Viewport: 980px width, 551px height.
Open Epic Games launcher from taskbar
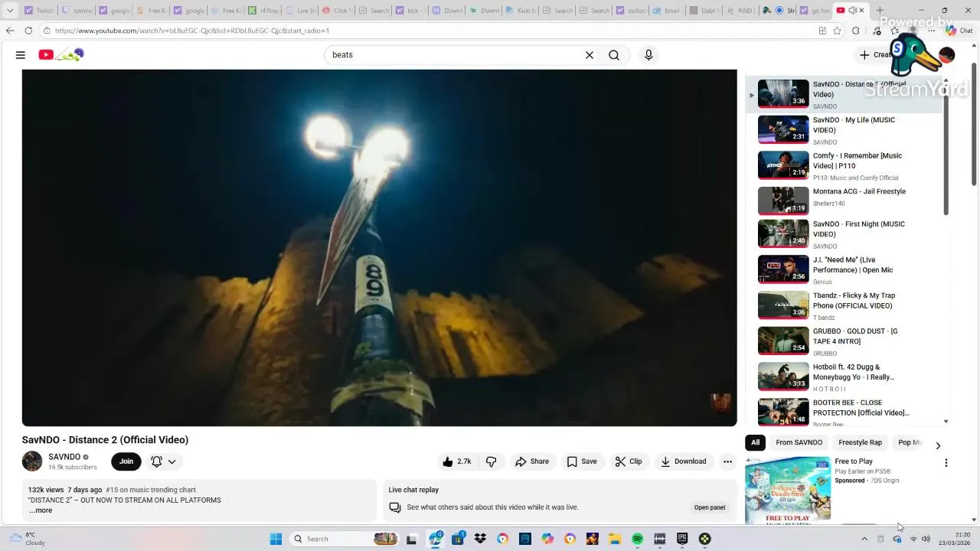(x=682, y=539)
